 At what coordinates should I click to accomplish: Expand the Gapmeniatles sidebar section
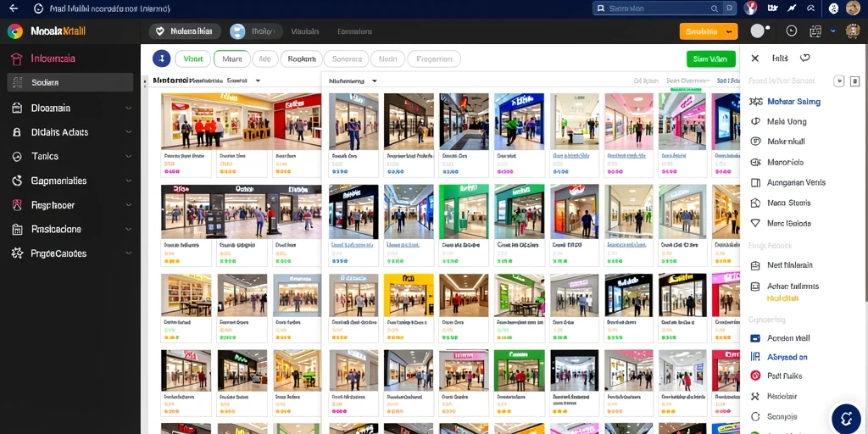(71, 181)
